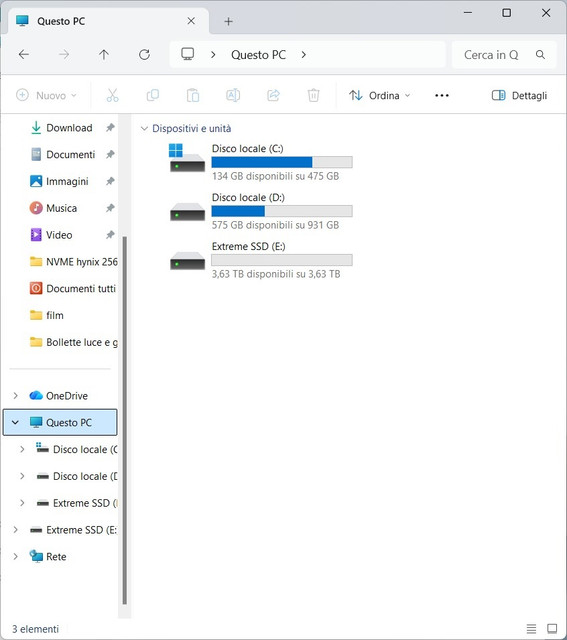Open the Extreme SSD (E:) drive
This screenshot has width=567, height=640.
(x=261, y=260)
